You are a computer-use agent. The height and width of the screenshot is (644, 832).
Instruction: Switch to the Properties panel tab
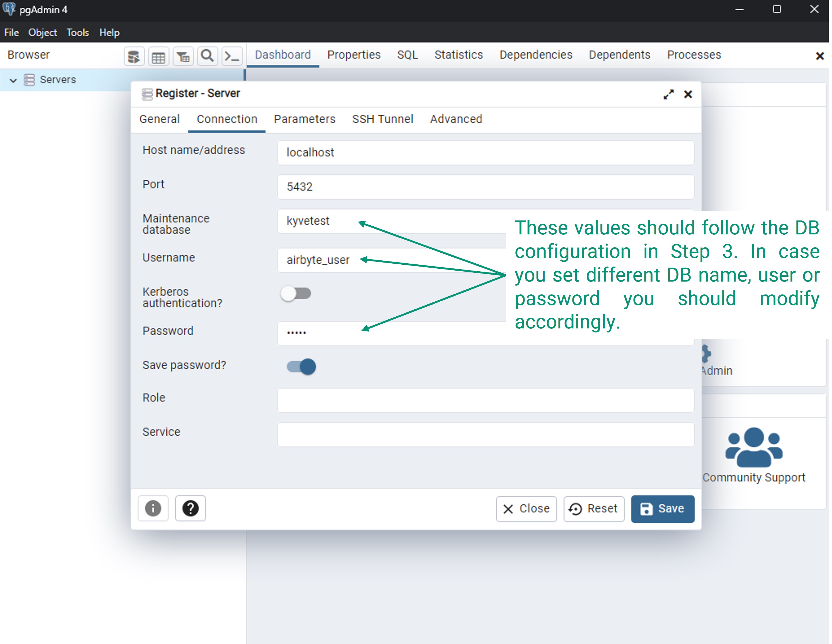point(354,55)
